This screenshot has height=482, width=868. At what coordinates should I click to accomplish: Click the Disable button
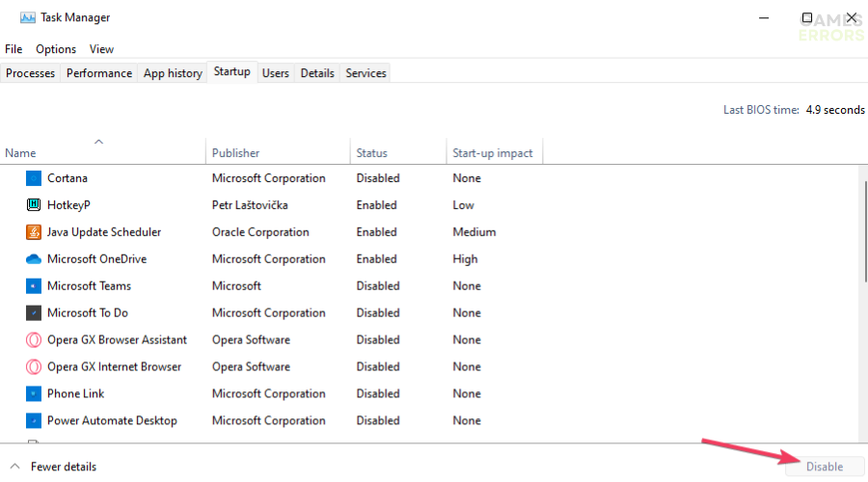825,467
